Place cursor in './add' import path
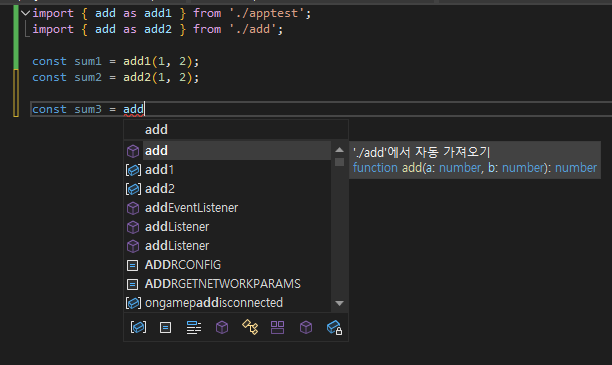Screen dimensions: 612x365 [253, 29]
